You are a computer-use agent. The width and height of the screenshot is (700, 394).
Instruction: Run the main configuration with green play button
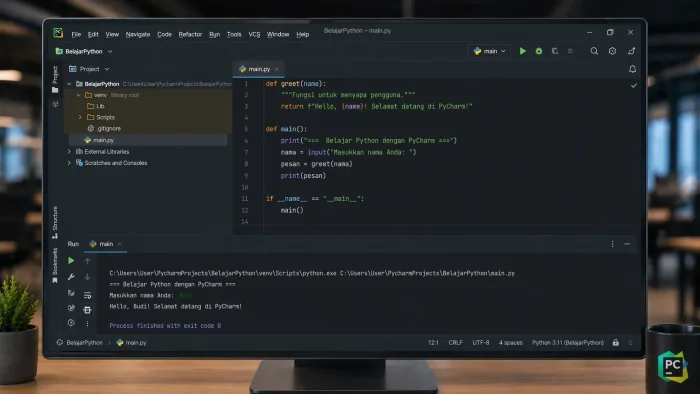point(522,51)
